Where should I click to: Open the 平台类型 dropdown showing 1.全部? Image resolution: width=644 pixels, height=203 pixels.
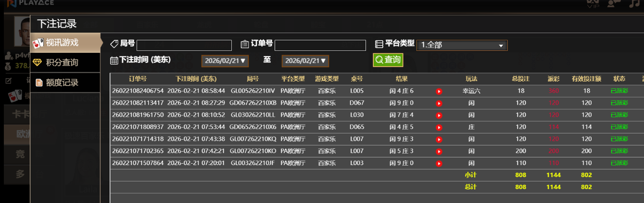[462, 45]
